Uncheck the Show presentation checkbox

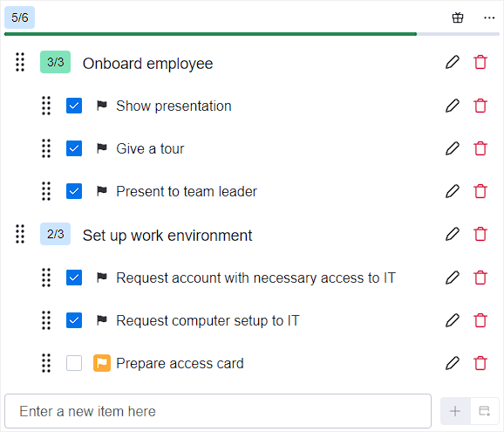pos(74,106)
